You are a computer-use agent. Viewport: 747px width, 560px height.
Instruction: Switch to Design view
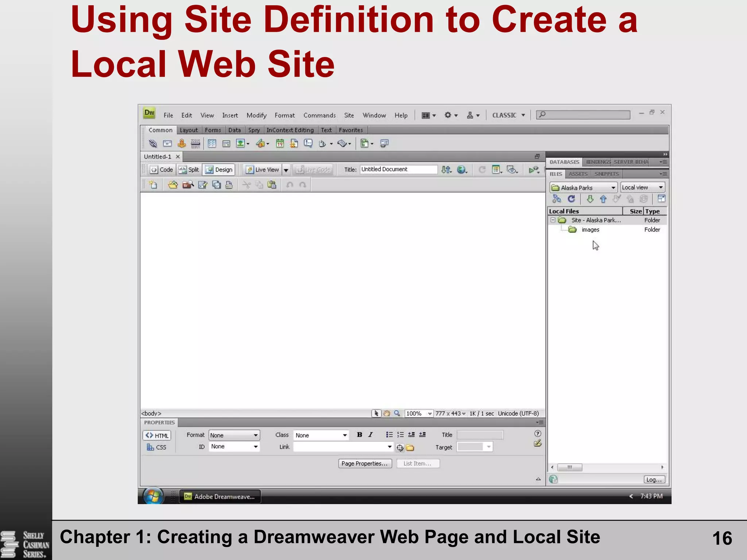tap(219, 170)
